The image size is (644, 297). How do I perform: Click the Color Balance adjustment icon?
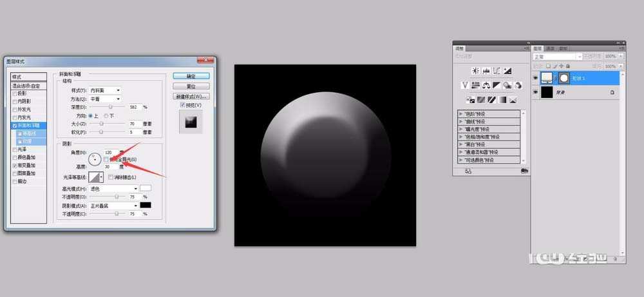click(x=486, y=85)
